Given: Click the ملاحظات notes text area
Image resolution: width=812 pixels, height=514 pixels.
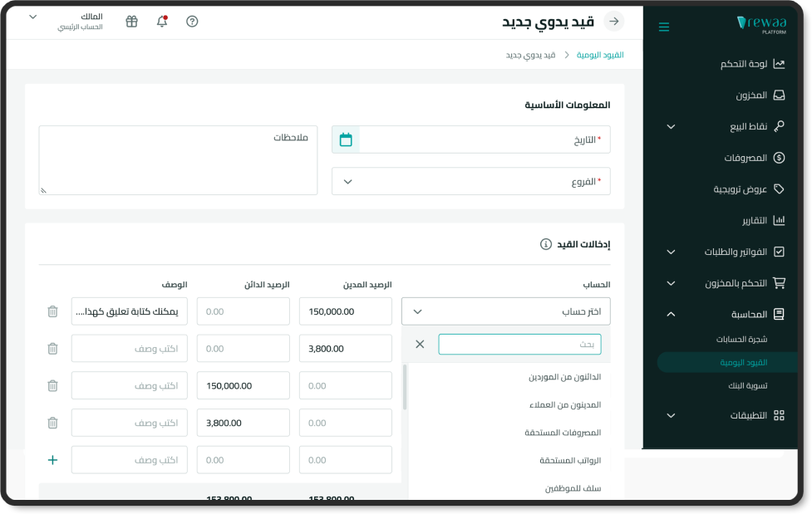Looking at the screenshot, I should pos(178,160).
